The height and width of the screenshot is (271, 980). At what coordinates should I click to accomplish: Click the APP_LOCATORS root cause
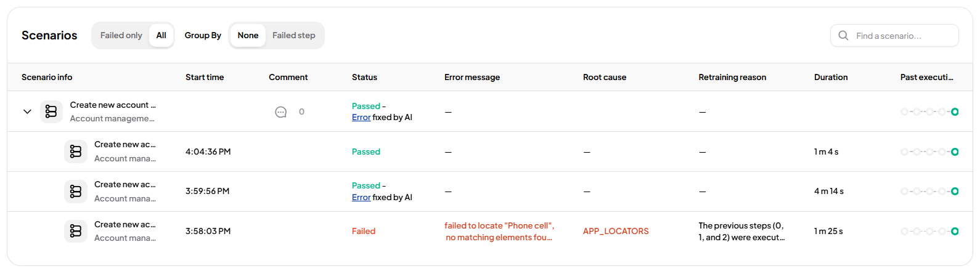pos(616,232)
